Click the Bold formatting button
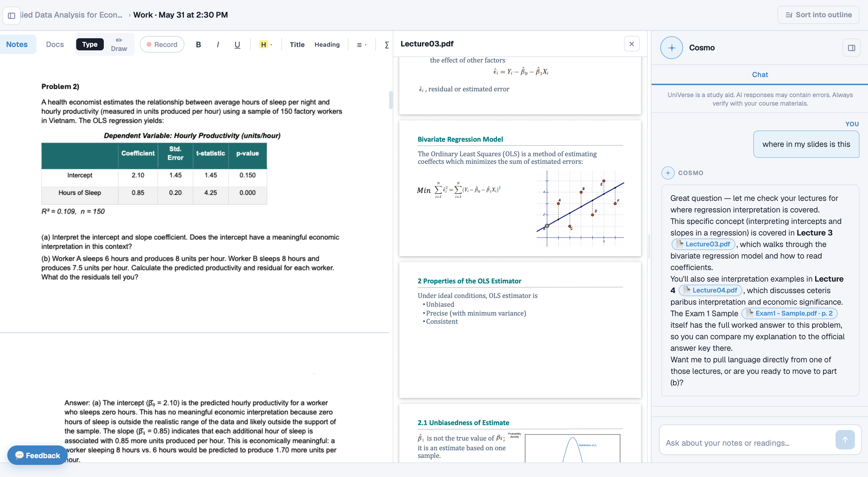The width and height of the screenshot is (868, 477). pos(198,45)
